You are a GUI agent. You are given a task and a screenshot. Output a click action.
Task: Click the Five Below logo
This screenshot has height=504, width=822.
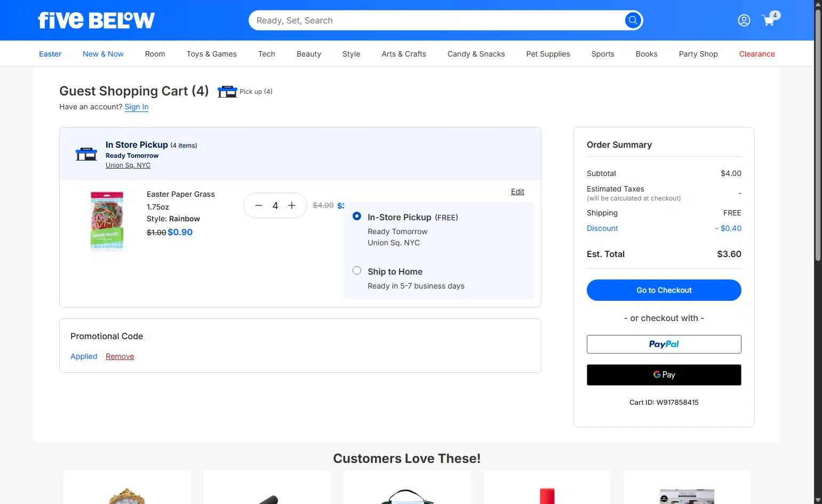click(x=96, y=20)
